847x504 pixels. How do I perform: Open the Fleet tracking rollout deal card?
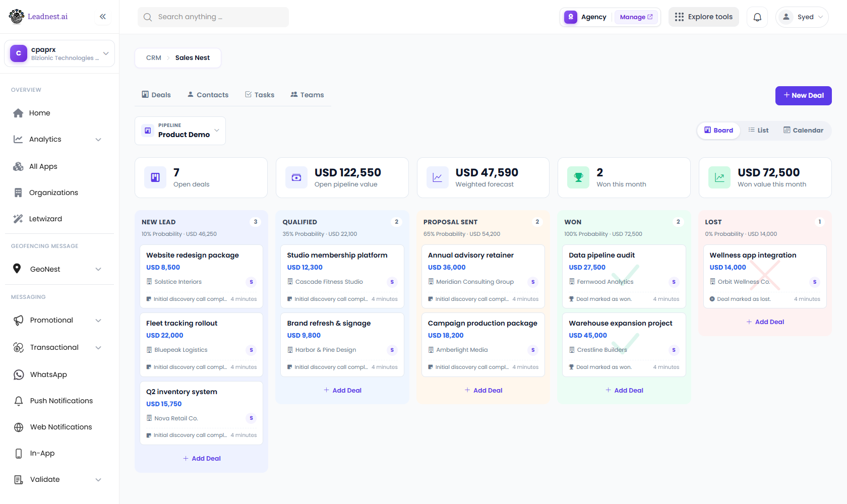point(201,345)
